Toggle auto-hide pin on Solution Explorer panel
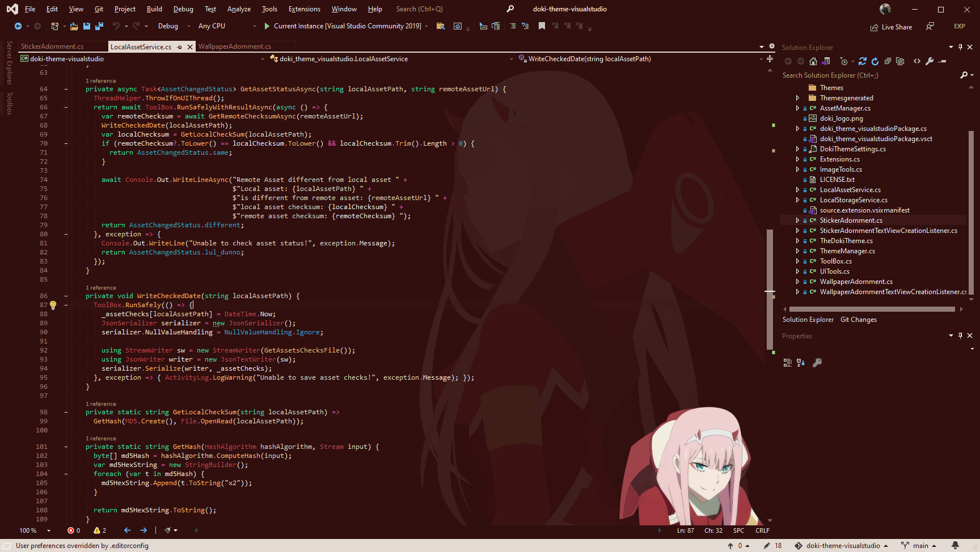Viewport: 980px width, 552px height. (960, 47)
